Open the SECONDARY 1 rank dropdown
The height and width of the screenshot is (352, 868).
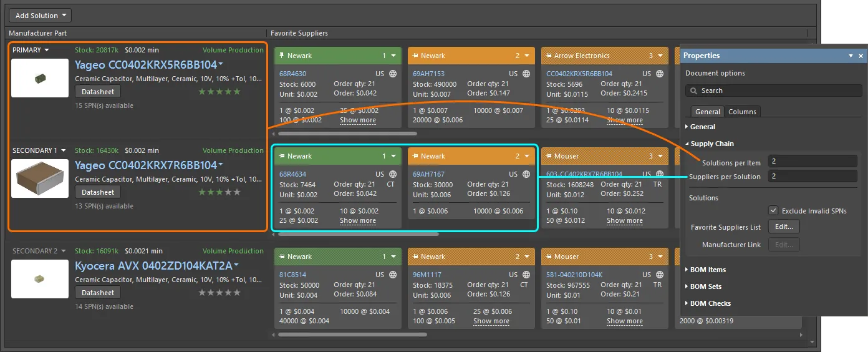pyautogui.click(x=63, y=150)
